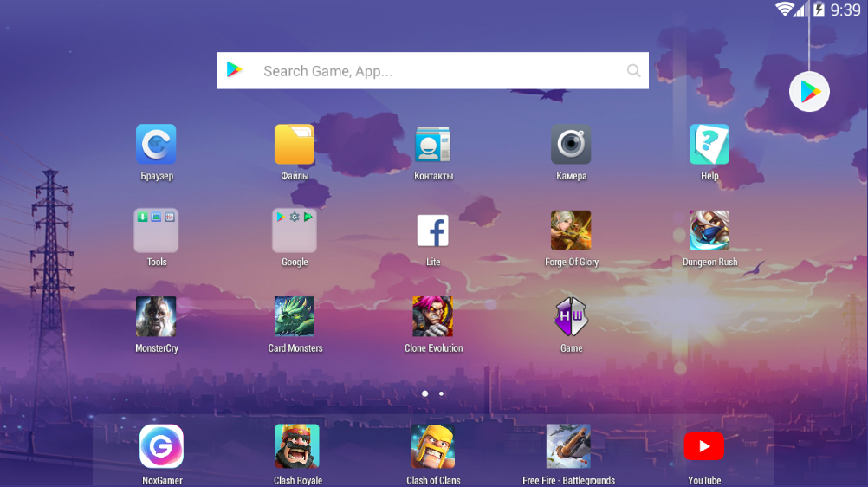The image size is (868, 487).
Task: Launch Clash of Clans from the dock
Action: pyautogui.click(x=433, y=446)
